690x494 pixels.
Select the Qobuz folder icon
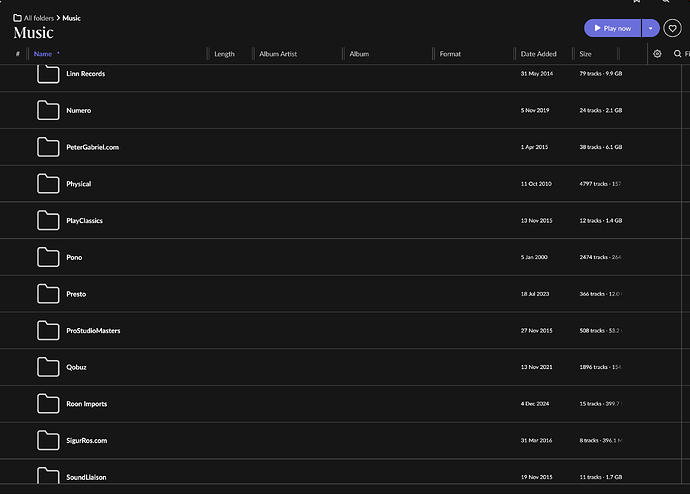pos(48,367)
